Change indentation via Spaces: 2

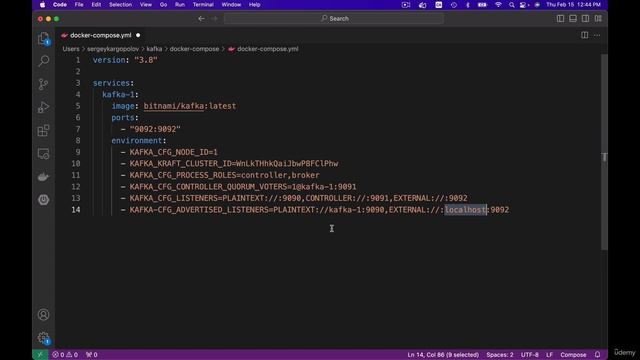pos(500,355)
